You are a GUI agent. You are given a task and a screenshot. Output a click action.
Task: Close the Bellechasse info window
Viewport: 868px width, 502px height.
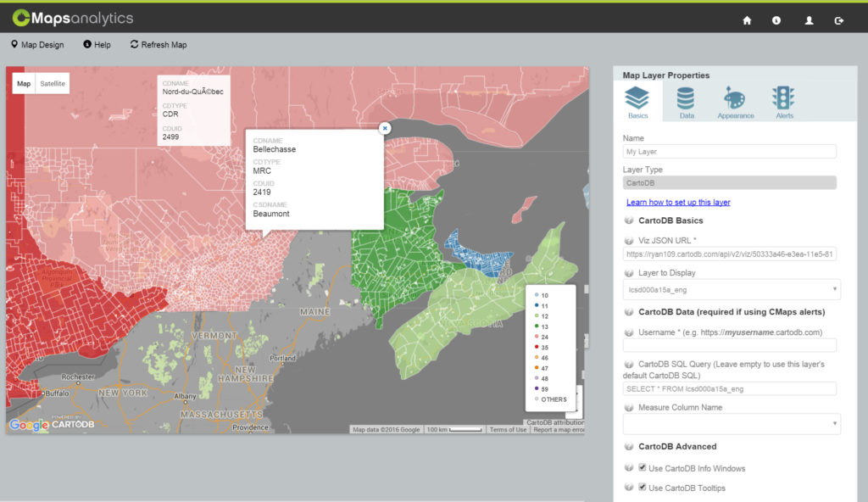point(385,127)
